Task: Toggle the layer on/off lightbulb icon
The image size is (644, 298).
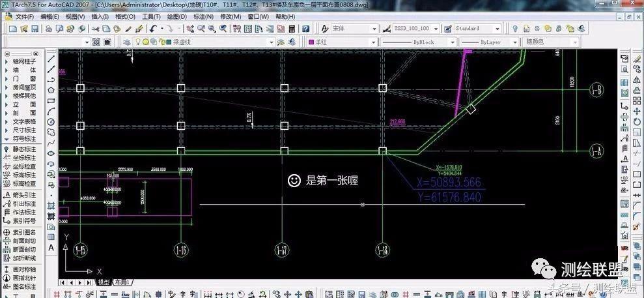Action: 137,42
